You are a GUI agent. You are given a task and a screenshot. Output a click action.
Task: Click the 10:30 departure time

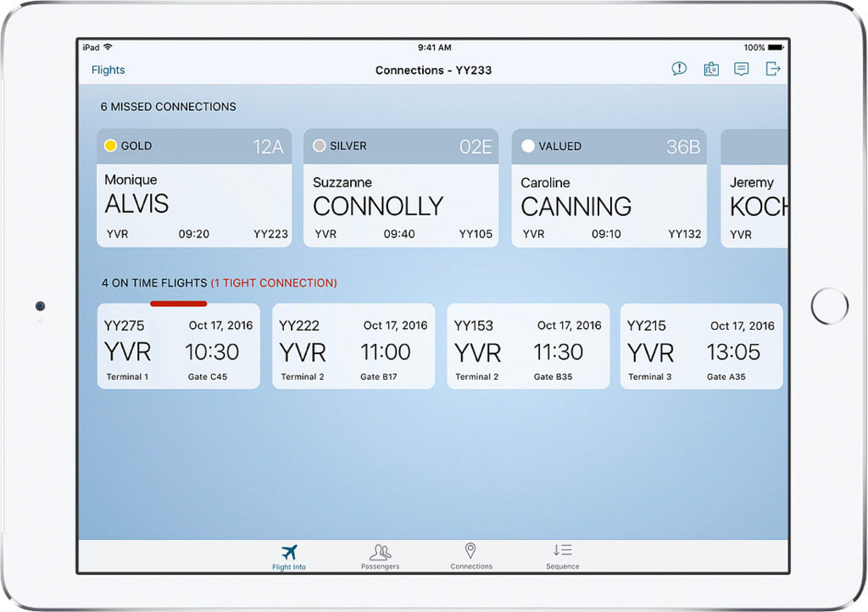click(212, 352)
